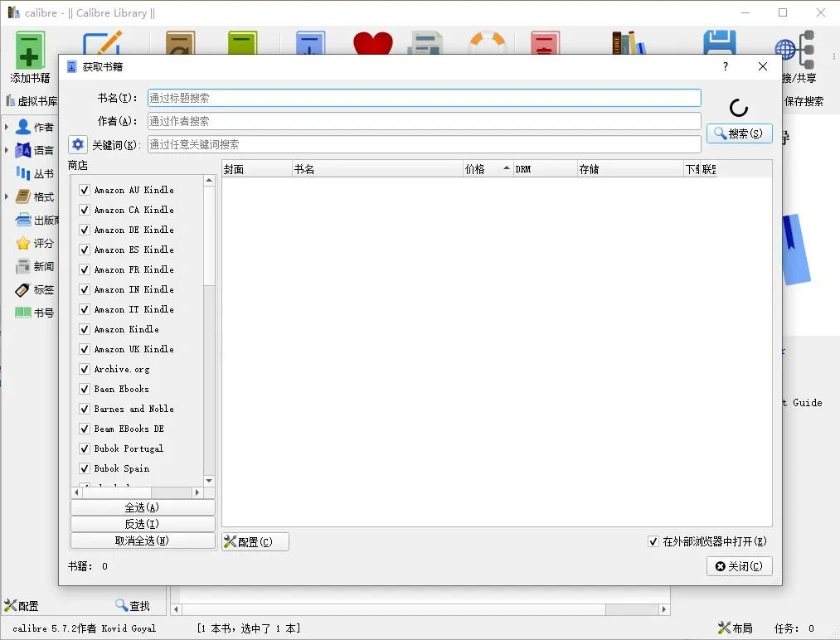Click the Storage column header
The height and width of the screenshot is (640, 840).
point(630,169)
